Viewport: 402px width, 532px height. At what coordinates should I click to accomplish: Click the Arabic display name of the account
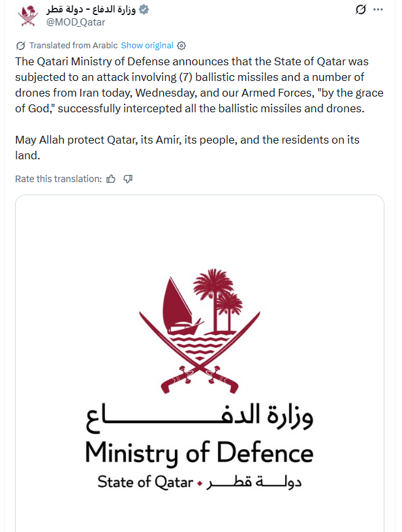pyautogui.click(x=91, y=10)
